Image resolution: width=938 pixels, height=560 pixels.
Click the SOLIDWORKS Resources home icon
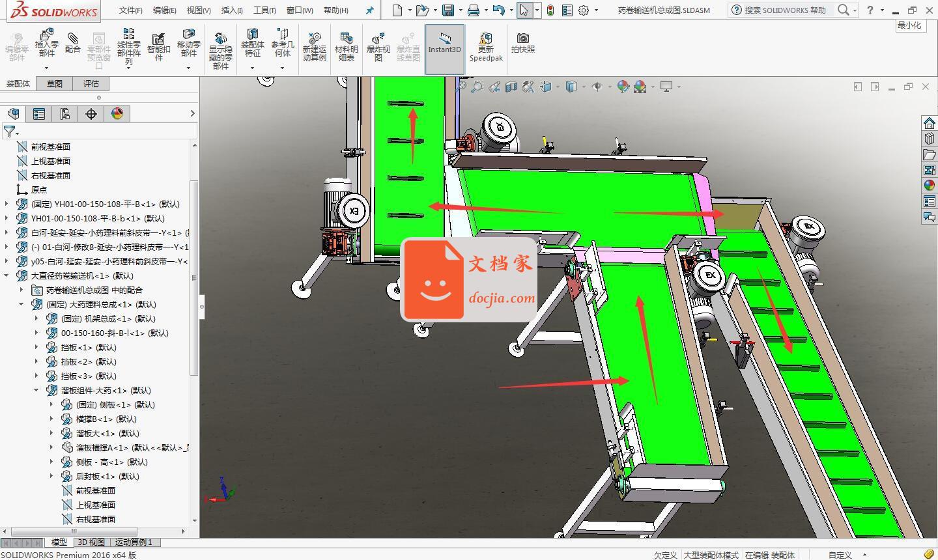pyautogui.click(x=930, y=123)
